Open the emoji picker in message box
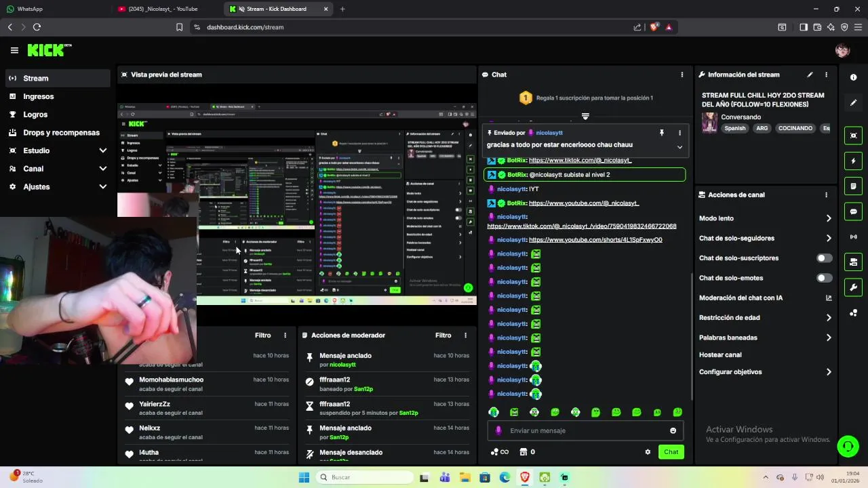This screenshot has height=488, width=868. pos(673,430)
